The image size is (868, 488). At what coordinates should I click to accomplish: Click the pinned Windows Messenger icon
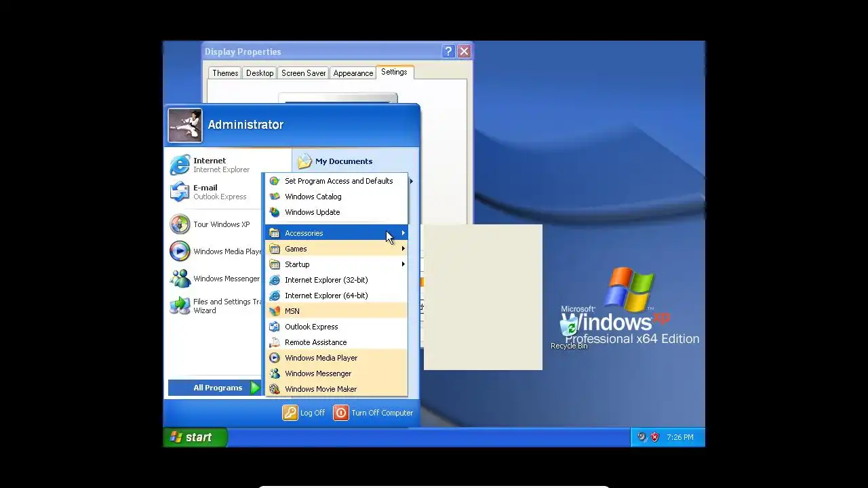click(x=180, y=279)
